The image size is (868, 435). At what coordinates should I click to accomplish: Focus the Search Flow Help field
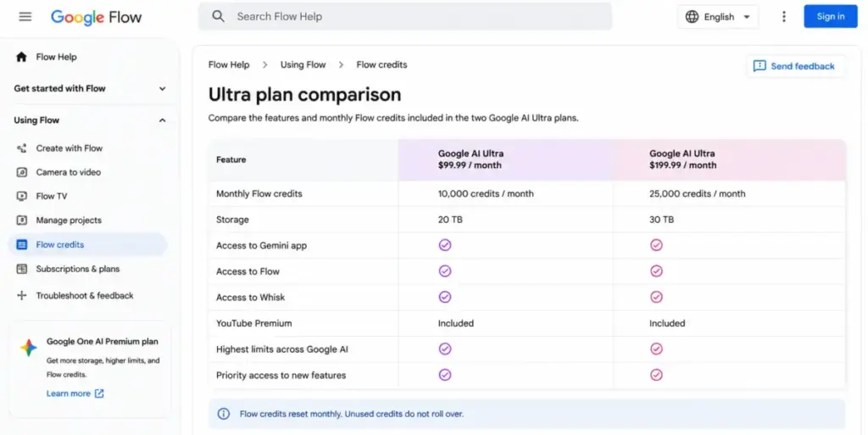(405, 17)
